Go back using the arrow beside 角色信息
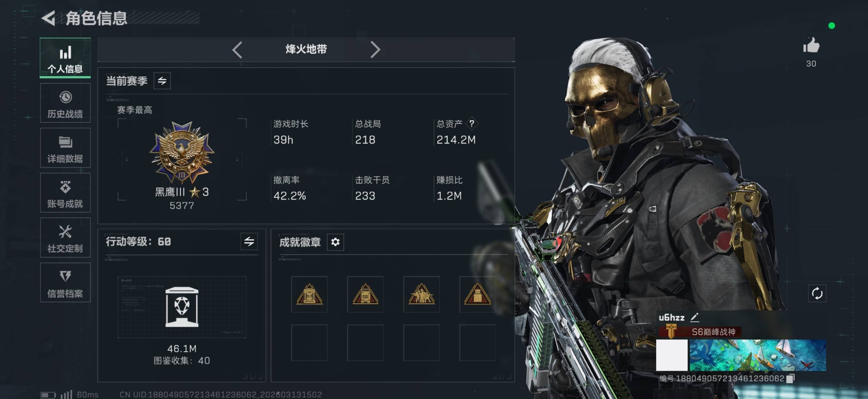The width and height of the screenshot is (868, 399). coord(49,18)
